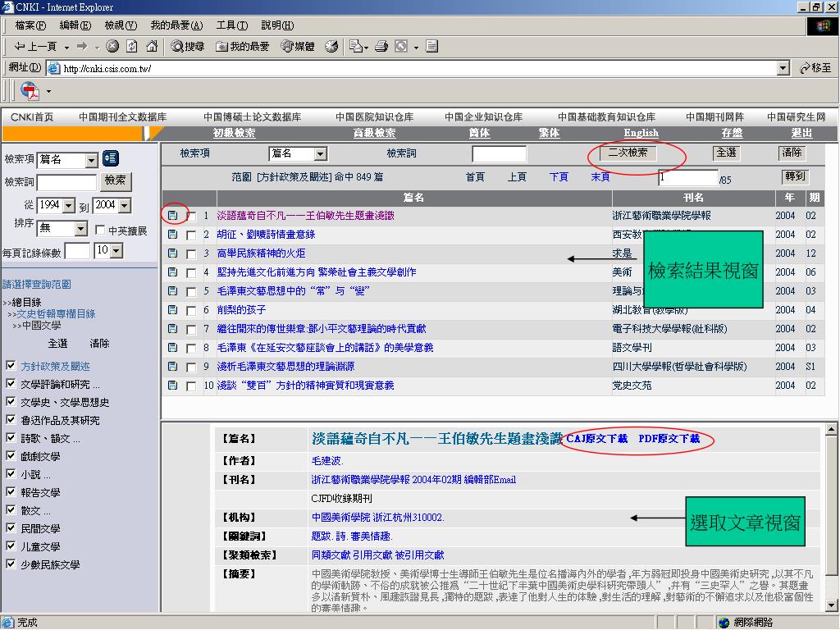This screenshot has width=840, height=630.
Task: Click the 上一頁 back button
Action: coord(36,47)
